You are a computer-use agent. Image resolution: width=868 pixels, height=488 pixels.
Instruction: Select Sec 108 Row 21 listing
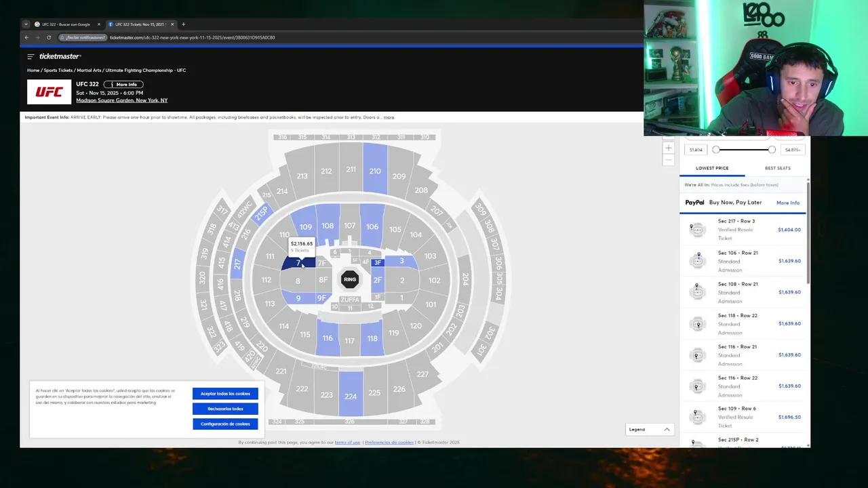[743, 292]
